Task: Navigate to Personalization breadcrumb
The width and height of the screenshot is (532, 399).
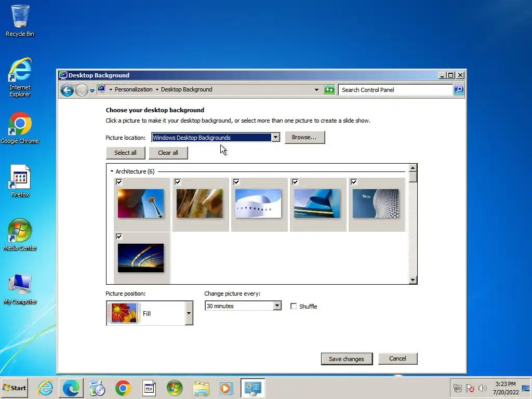Action: click(134, 89)
